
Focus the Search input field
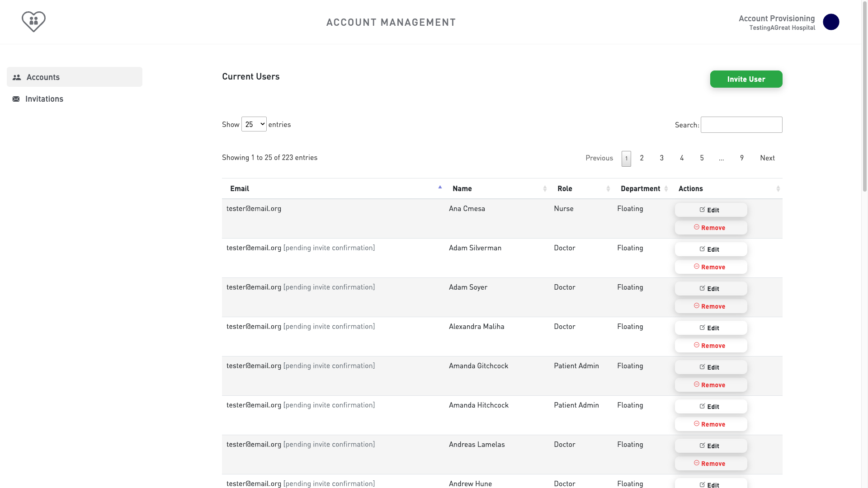click(x=741, y=125)
